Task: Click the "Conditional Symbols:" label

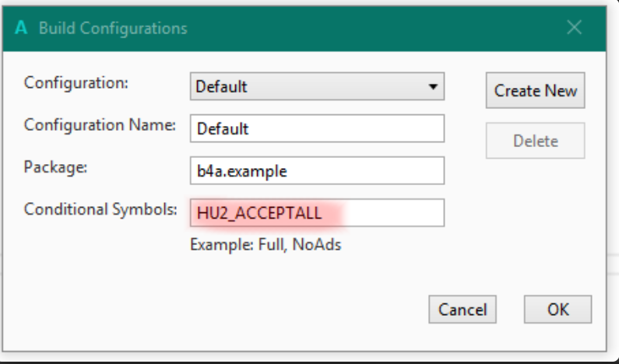Action: pyautogui.click(x=100, y=208)
